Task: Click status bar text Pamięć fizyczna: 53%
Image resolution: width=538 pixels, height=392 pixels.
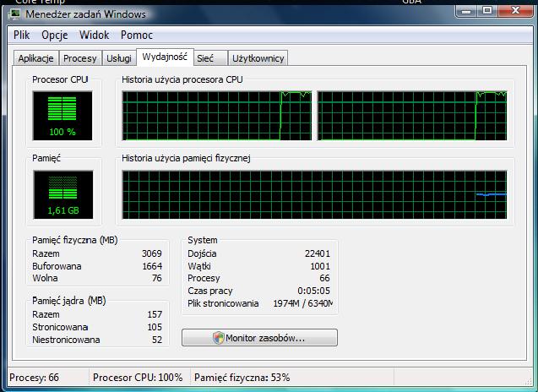Action: coord(242,378)
